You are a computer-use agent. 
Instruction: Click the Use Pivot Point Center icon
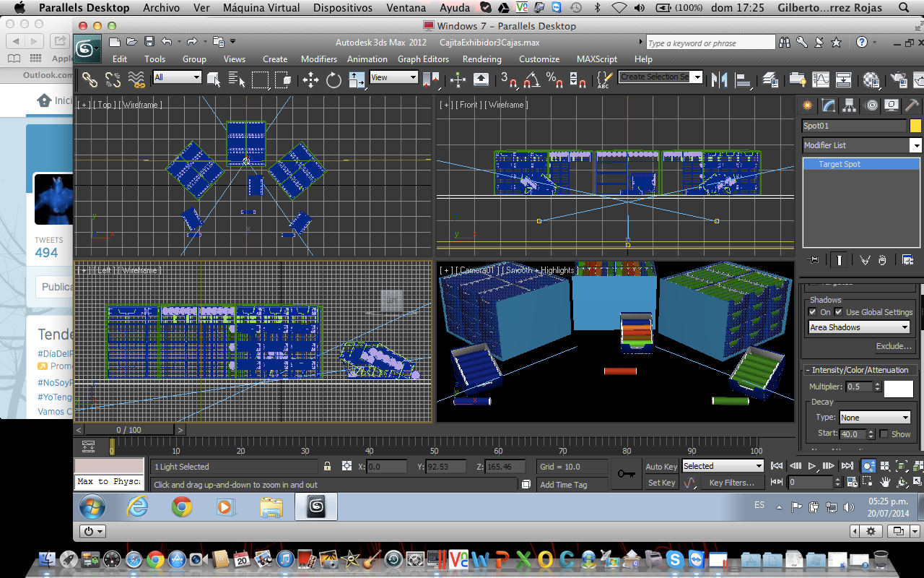(x=431, y=79)
